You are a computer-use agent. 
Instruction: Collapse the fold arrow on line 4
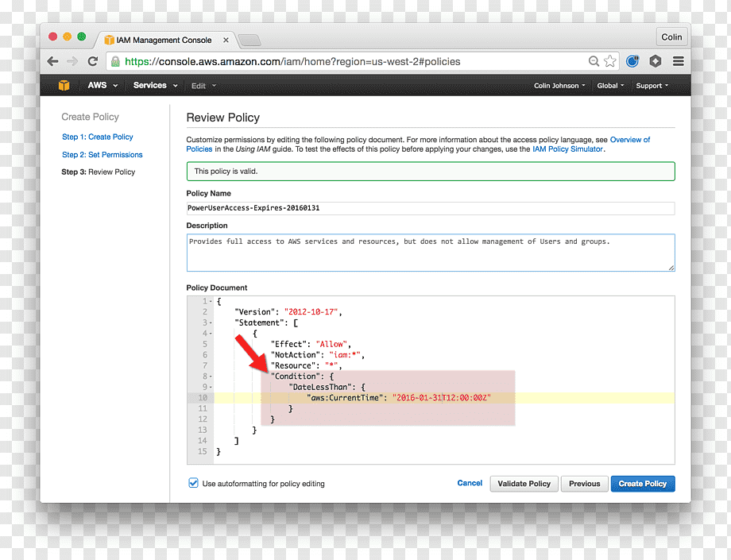pos(211,334)
